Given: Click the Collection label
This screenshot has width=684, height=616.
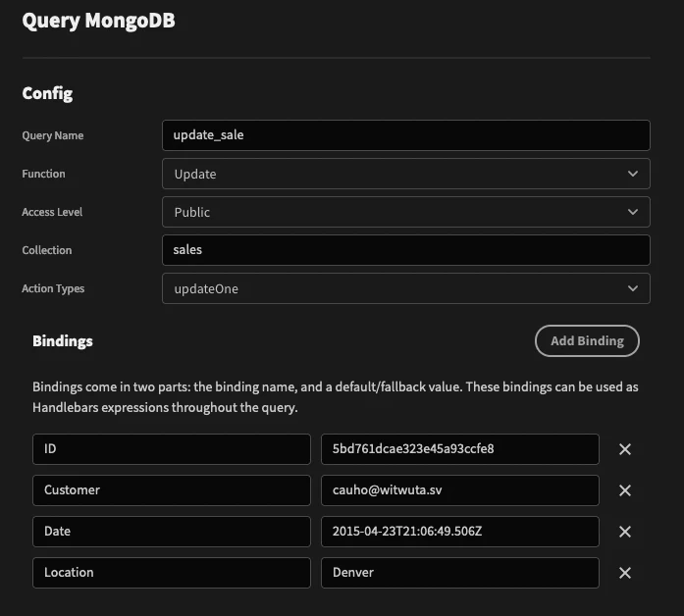Looking at the screenshot, I should (x=47, y=250).
